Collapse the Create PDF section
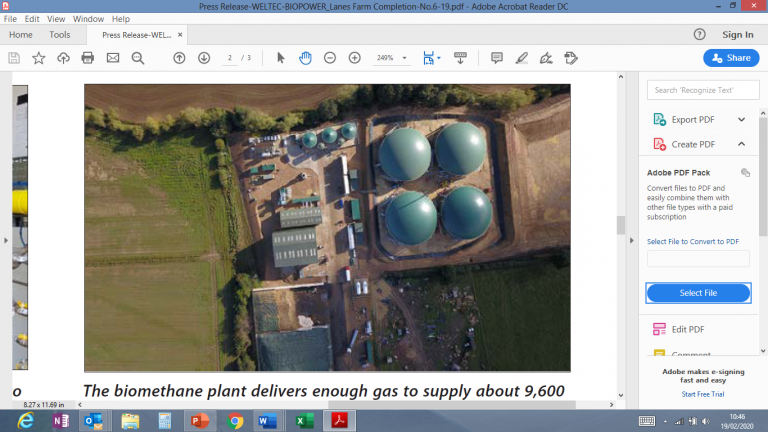Viewport: 768px width, 432px height. click(x=741, y=144)
